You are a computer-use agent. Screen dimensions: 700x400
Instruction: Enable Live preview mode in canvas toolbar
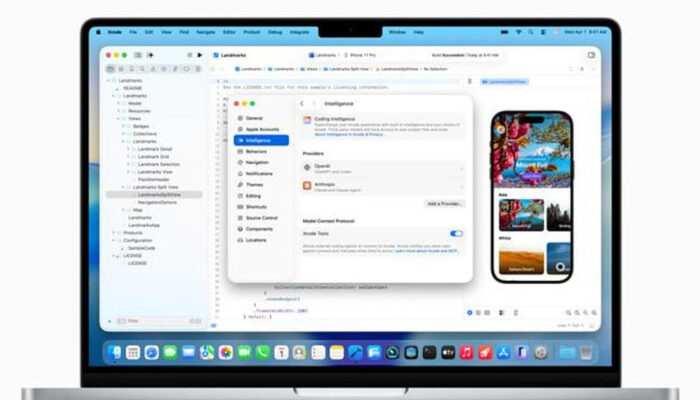coord(470,312)
